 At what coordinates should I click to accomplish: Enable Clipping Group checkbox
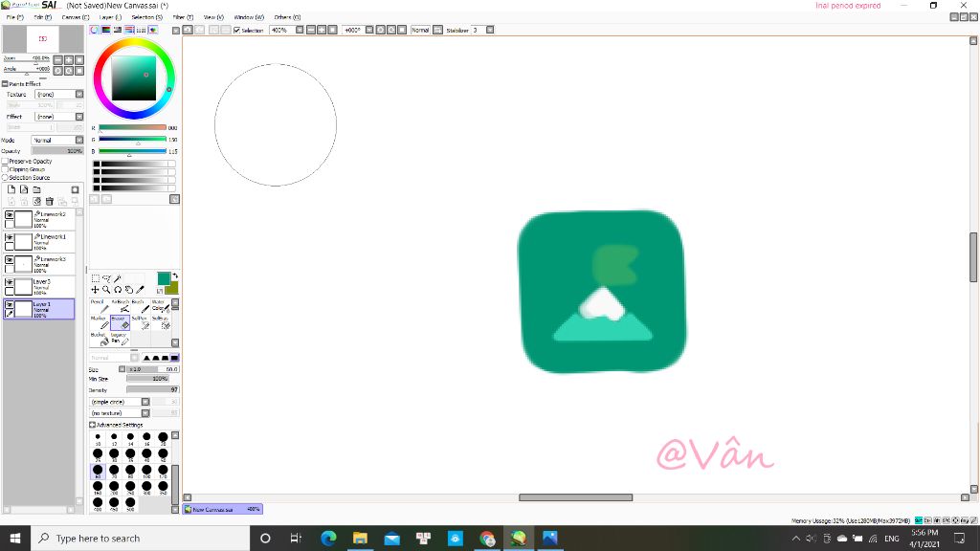[x=5, y=169]
